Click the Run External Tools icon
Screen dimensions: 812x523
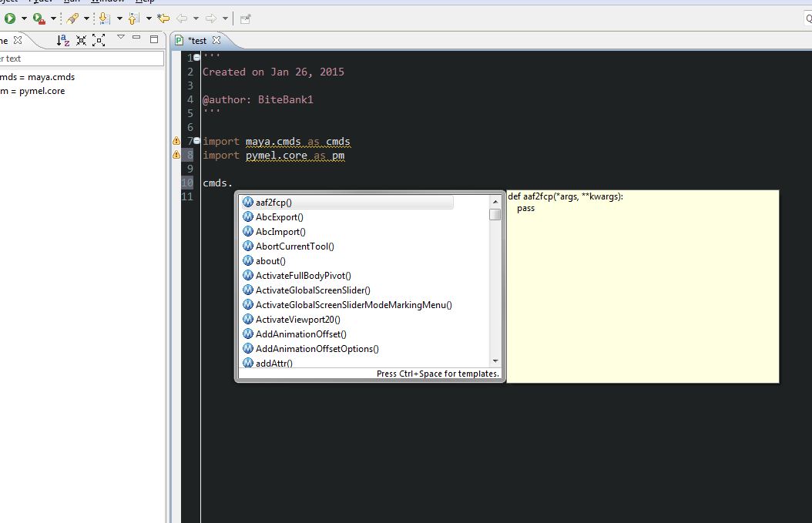39,18
